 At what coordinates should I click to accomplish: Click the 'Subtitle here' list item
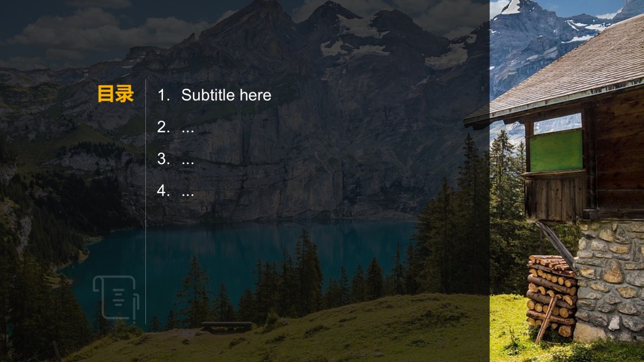(x=226, y=95)
